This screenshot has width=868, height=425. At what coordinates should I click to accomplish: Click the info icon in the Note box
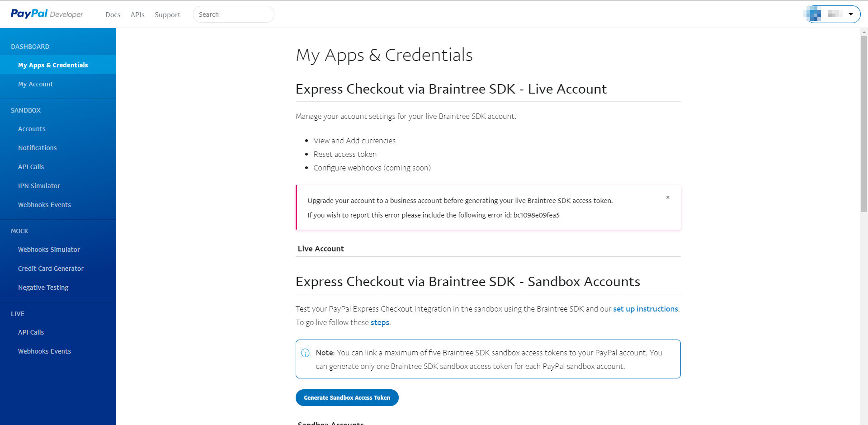306,353
